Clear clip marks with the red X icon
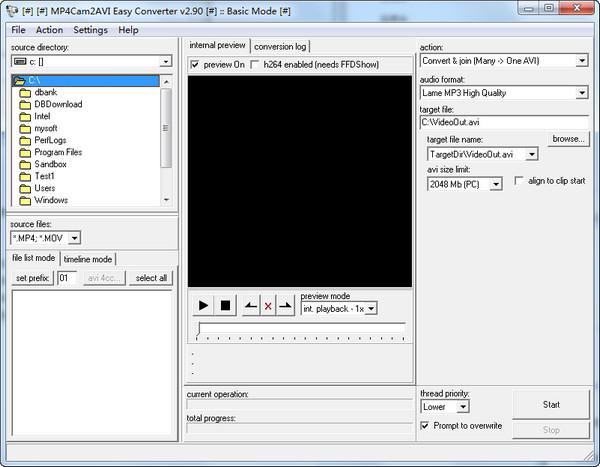Image resolution: width=600 pixels, height=467 pixels. [x=268, y=306]
